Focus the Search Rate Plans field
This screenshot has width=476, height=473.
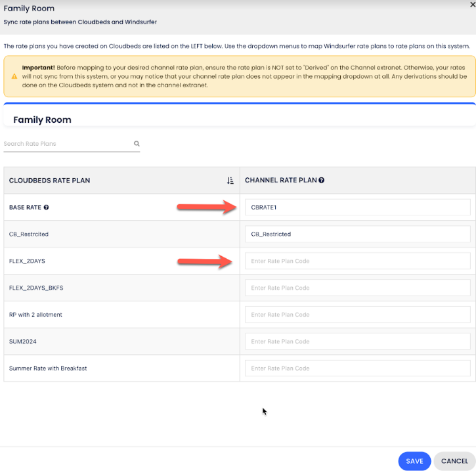(66, 144)
